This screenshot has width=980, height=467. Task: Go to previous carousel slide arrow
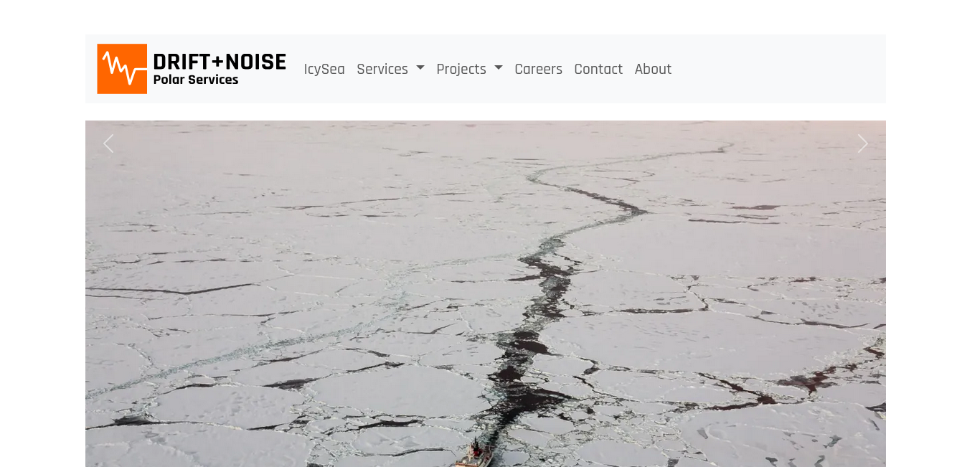108,143
